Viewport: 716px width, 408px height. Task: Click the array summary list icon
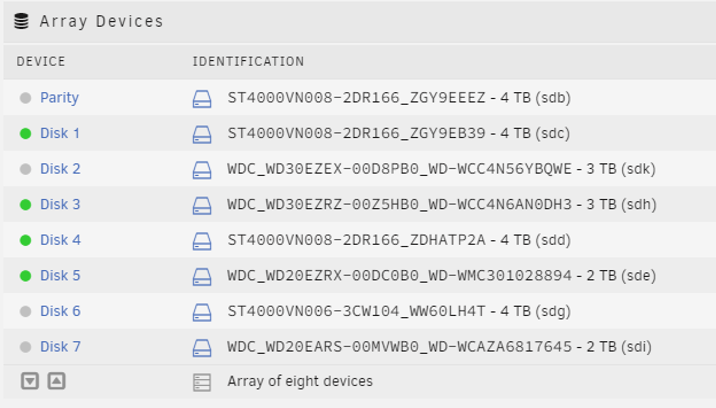[x=202, y=382]
